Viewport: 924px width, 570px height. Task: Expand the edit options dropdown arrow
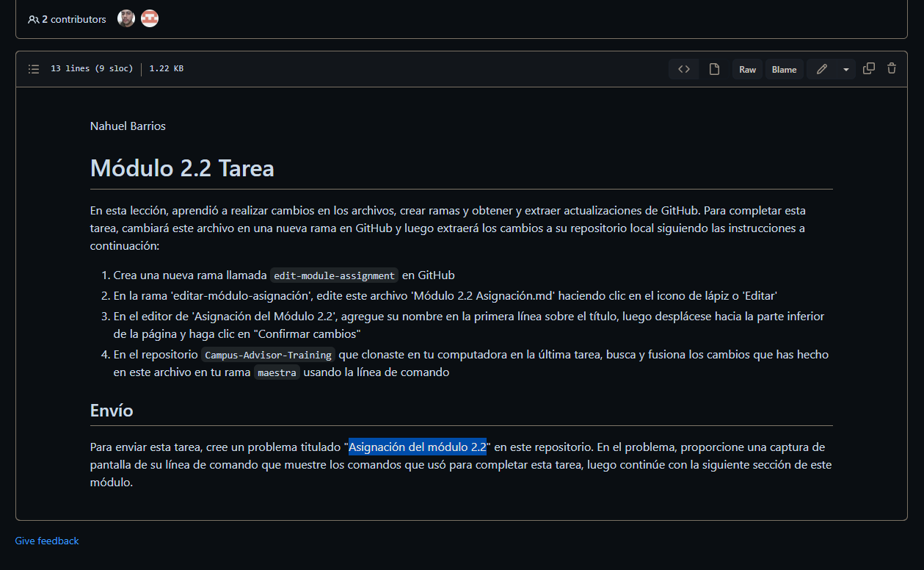[845, 68]
